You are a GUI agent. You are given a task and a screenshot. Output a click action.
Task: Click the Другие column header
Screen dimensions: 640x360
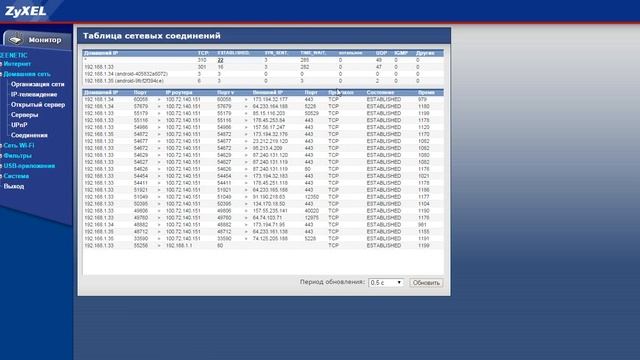click(x=425, y=53)
